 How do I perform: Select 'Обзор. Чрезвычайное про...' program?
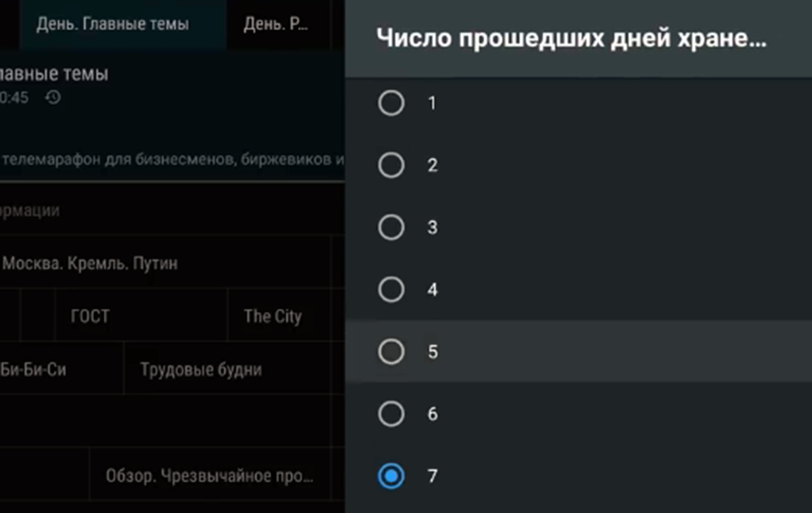pos(210,475)
